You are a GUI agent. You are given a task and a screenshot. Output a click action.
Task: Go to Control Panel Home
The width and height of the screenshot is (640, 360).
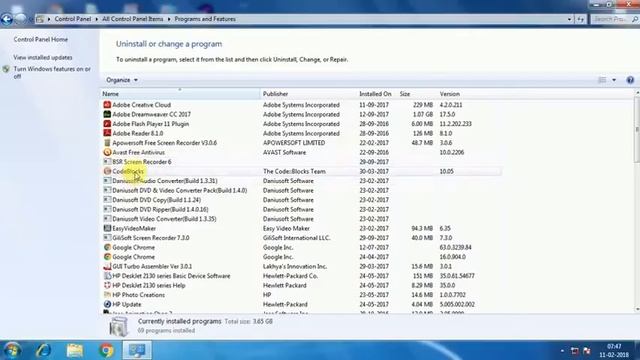tap(41, 40)
